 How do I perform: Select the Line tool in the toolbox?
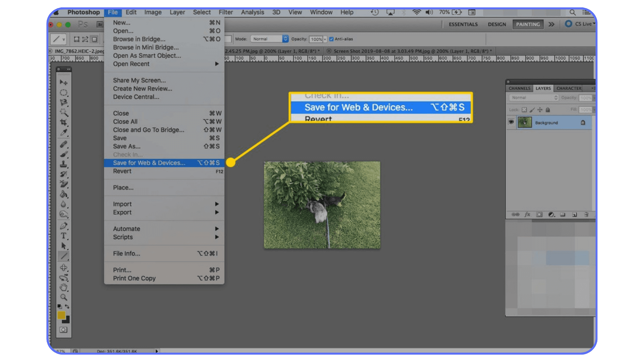point(64,256)
